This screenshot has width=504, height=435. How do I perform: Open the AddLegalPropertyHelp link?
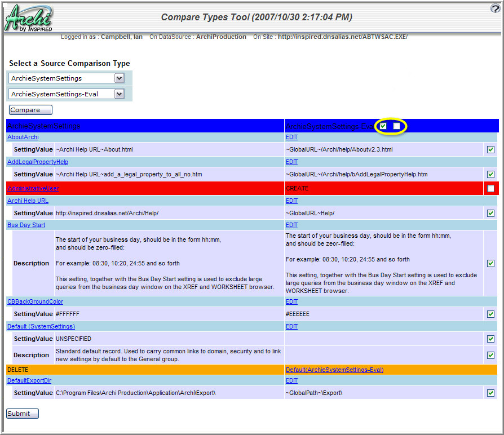pos(38,162)
